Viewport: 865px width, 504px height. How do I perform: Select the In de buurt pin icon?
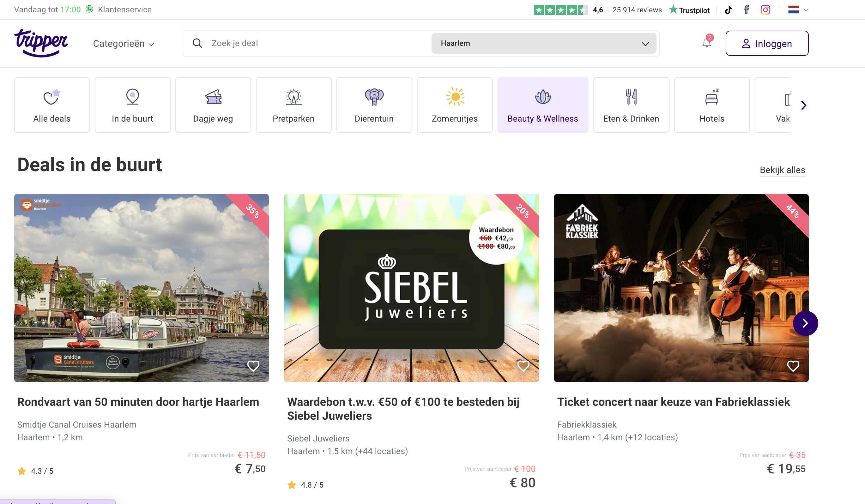(x=132, y=97)
